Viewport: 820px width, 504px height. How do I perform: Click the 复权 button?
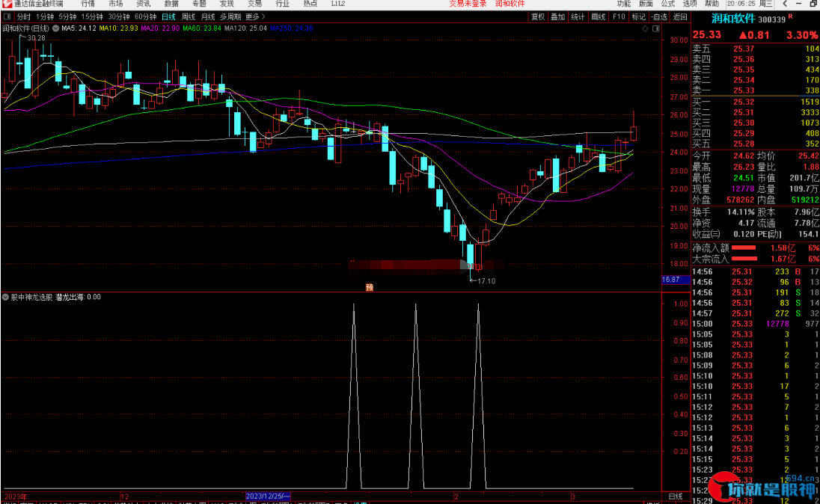coord(538,16)
